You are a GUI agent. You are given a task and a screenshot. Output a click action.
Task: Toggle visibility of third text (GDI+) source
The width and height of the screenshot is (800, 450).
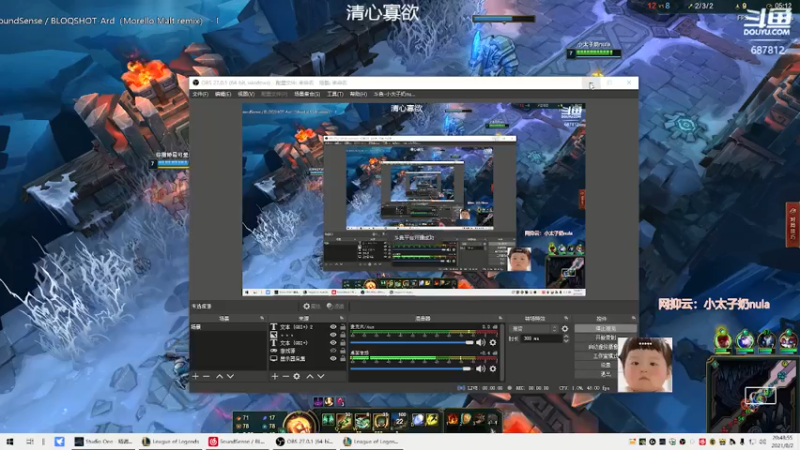(x=333, y=343)
